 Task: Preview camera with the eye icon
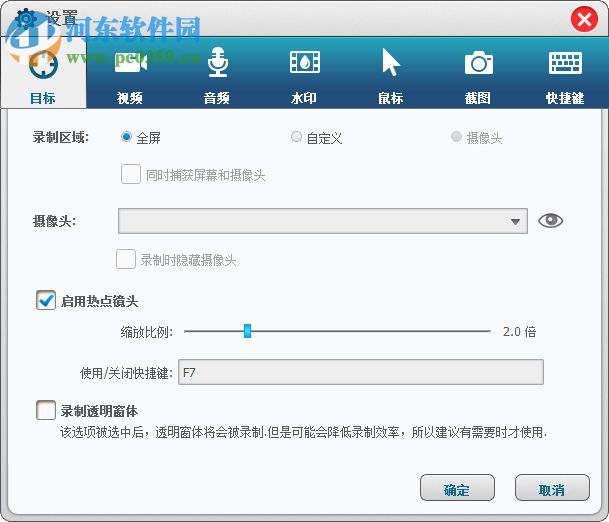tap(550, 221)
